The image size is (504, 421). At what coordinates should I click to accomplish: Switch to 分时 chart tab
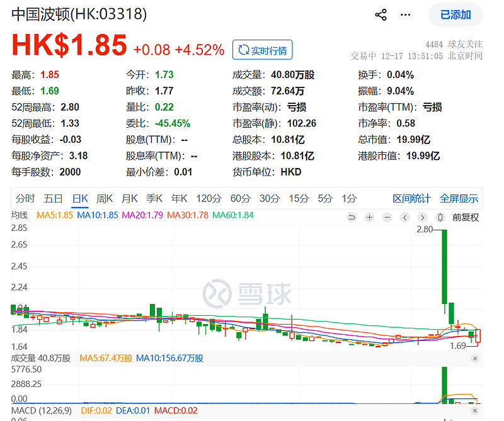pos(25,198)
